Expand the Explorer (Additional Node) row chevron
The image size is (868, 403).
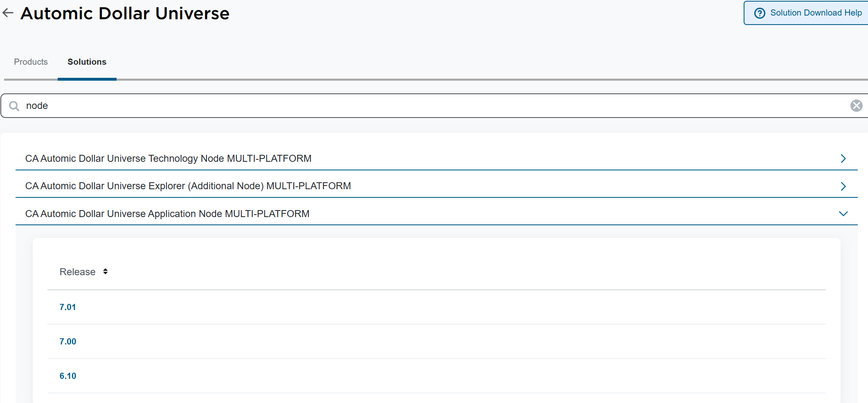(x=843, y=186)
